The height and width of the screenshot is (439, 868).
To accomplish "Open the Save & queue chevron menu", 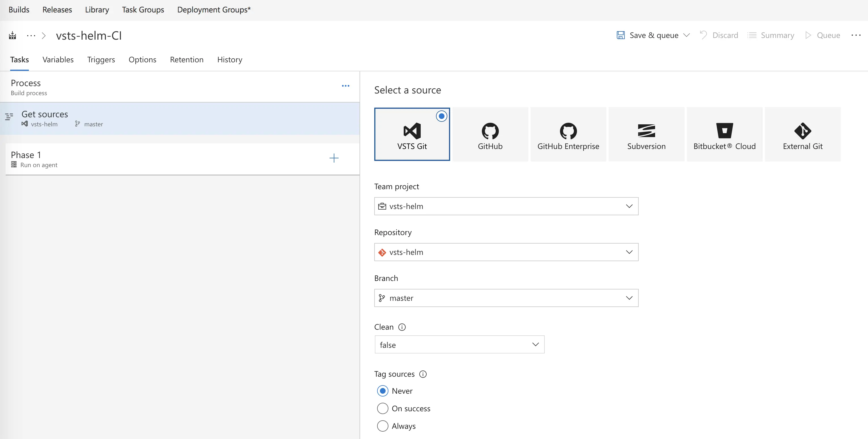I will (x=686, y=35).
